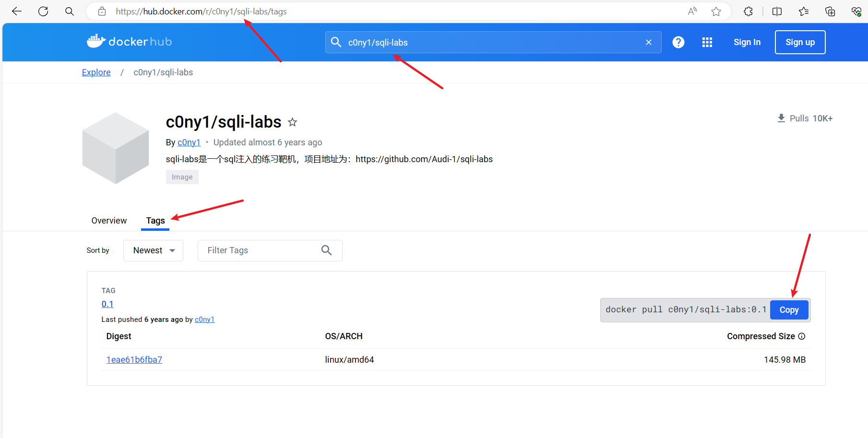Open author c0ny1 profile link
This screenshot has width=868, height=438.
(x=189, y=142)
